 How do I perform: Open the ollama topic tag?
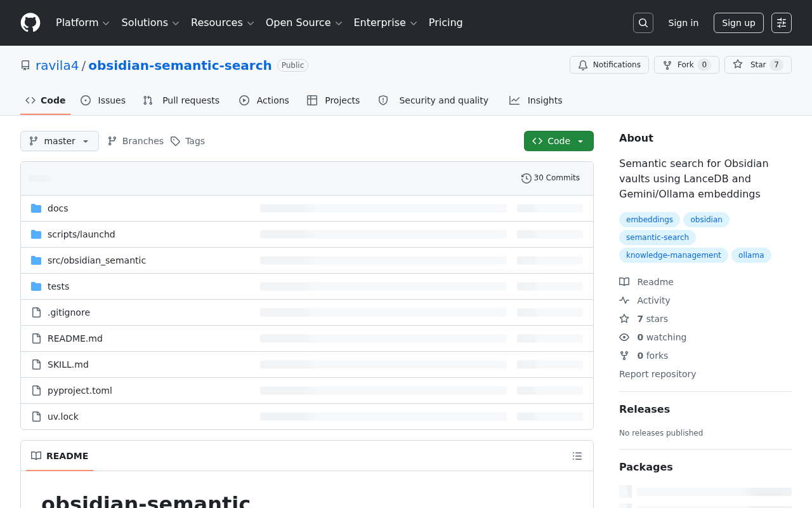pyautogui.click(x=751, y=255)
